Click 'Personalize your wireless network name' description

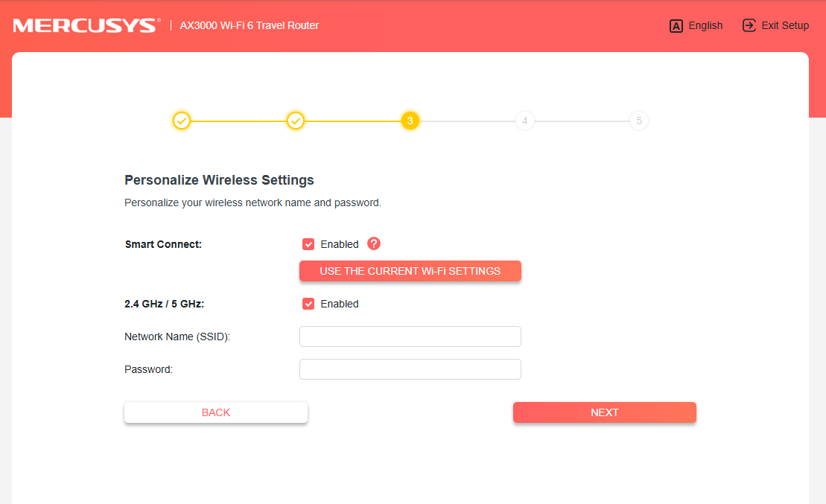252,202
